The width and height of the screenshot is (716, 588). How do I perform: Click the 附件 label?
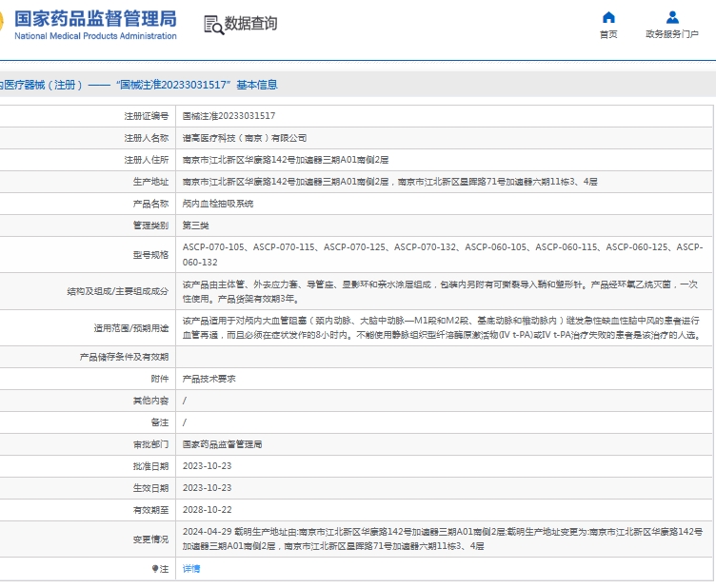(x=159, y=379)
